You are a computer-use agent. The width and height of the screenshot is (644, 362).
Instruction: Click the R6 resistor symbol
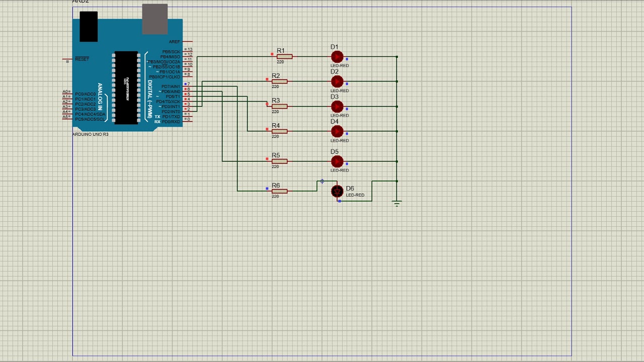point(279,191)
